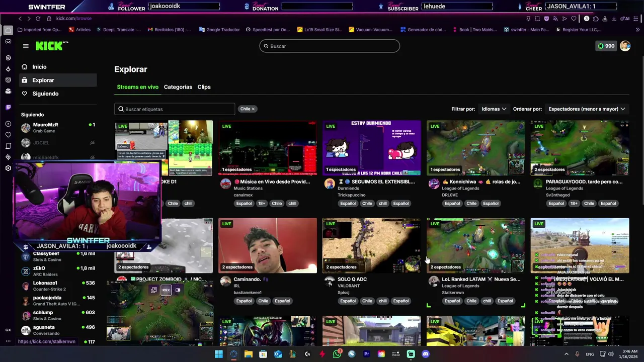Focus the Buscar search field

tap(330, 46)
